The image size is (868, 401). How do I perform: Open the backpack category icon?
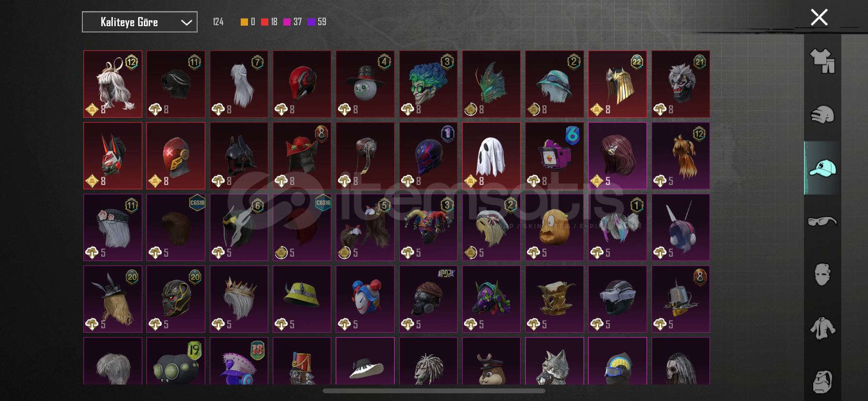coord(822,382)
